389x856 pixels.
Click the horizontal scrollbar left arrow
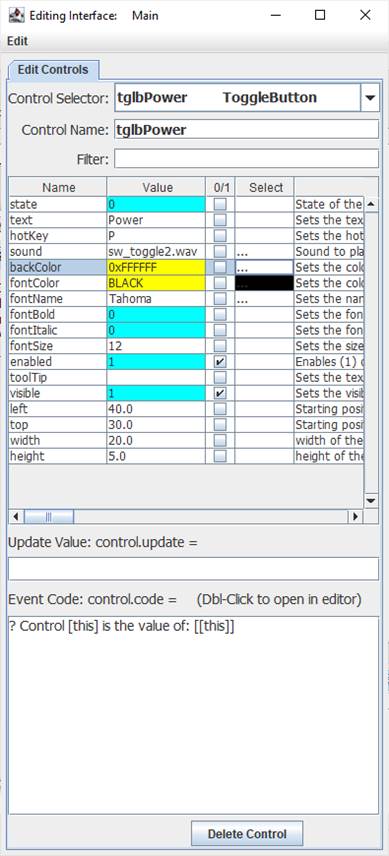[x=16, y=516]
